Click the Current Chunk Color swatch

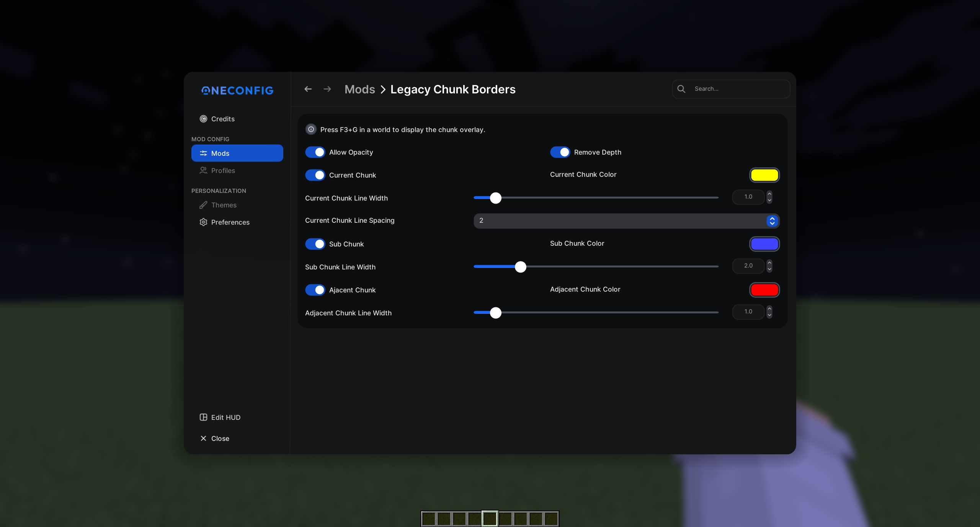(x=764, y=175)
